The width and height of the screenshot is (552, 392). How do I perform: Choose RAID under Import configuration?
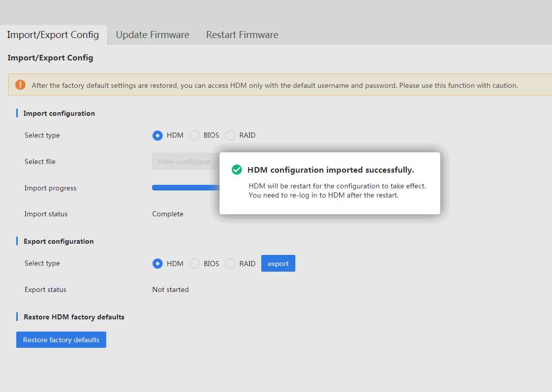point(230,136)
